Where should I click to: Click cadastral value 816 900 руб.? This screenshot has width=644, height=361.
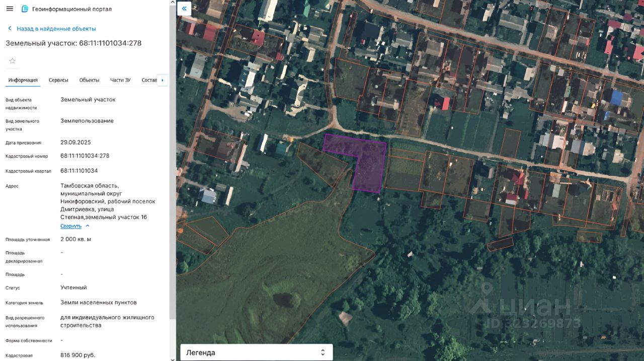(x=77, y=355)
